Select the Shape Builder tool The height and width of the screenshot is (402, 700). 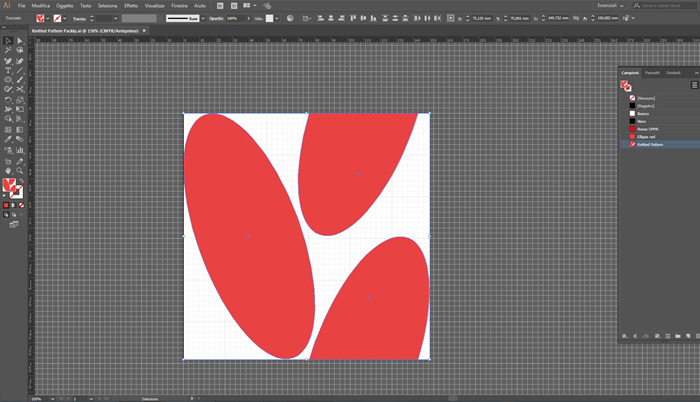pos(8,119)
